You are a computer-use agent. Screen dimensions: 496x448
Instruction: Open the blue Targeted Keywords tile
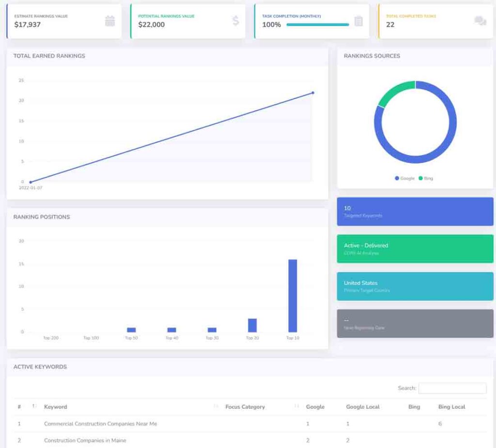[x=415, y=212]
